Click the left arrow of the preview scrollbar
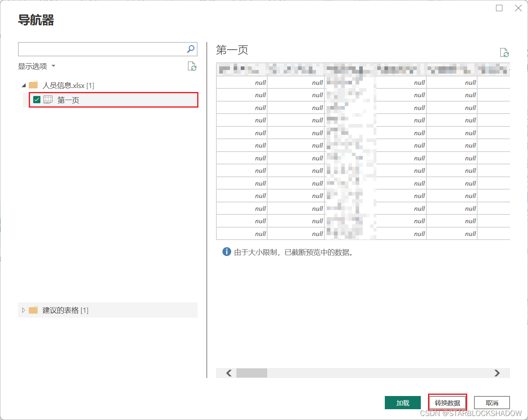 click(x=229, y=373)
